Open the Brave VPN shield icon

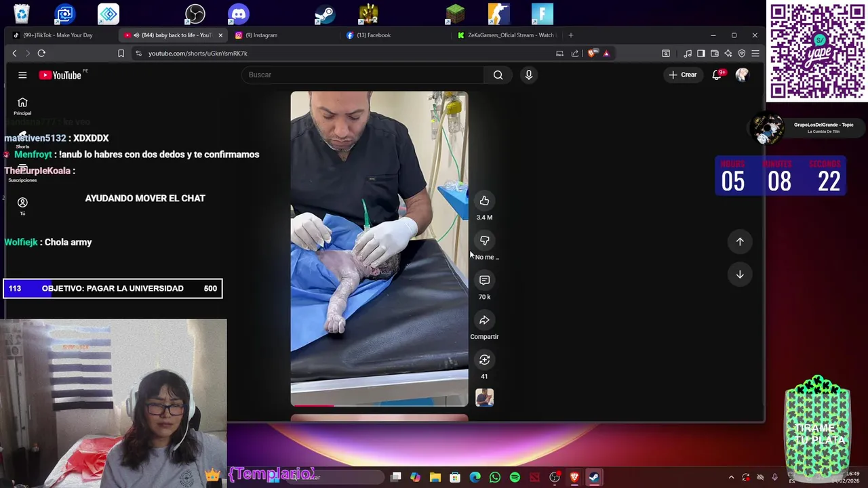point(742,54)
